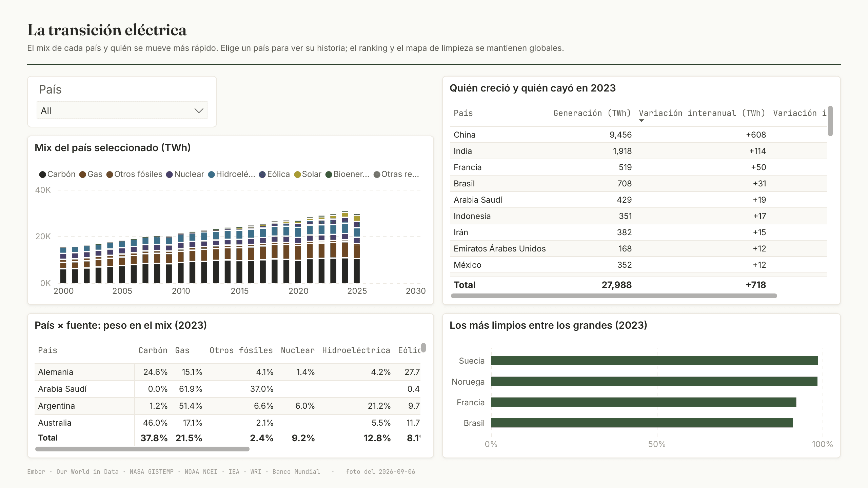Image resolution: width=868 pixels, height=488 pixels.
Task: Select the Emiratos Árabes Unidos row
Action: pyautogui.click(x=639, y=249)
